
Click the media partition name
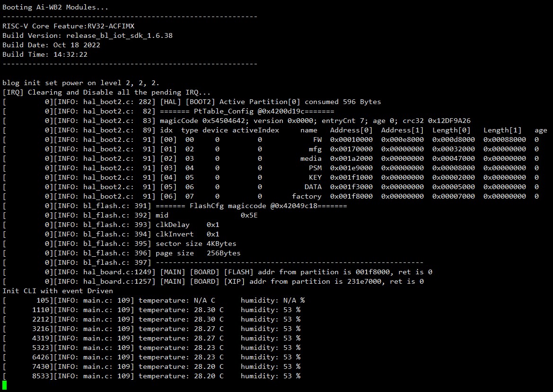pos(311,158)
